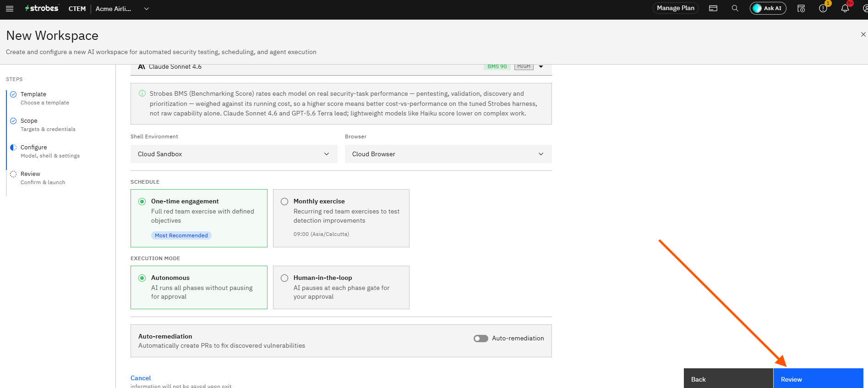Click the Strobes logo
Image resolution: width=868 pixels, height=388 pixels.
(42, 8)
